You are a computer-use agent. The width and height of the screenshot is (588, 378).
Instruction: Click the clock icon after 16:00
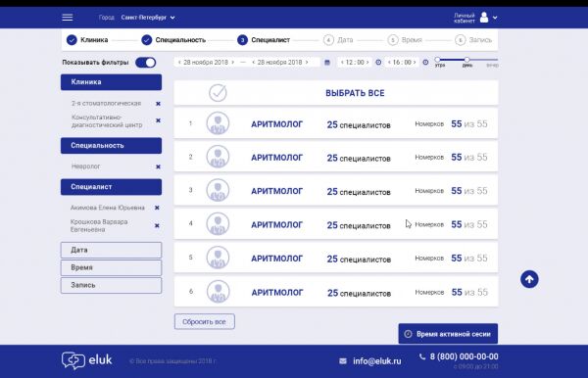[425, 63]
